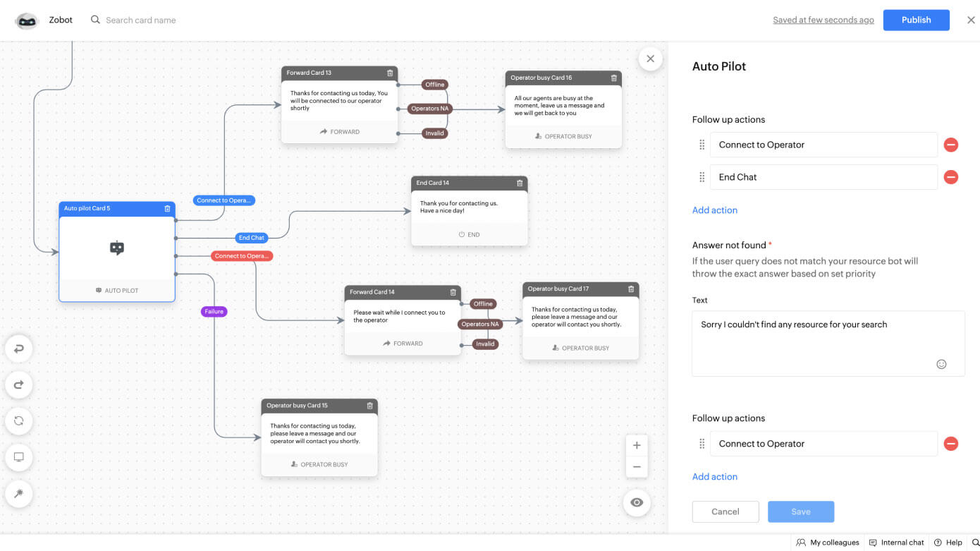Open the End Chat action selector
Viewport: 980px width, 551px height.
[x=823, y=177]
